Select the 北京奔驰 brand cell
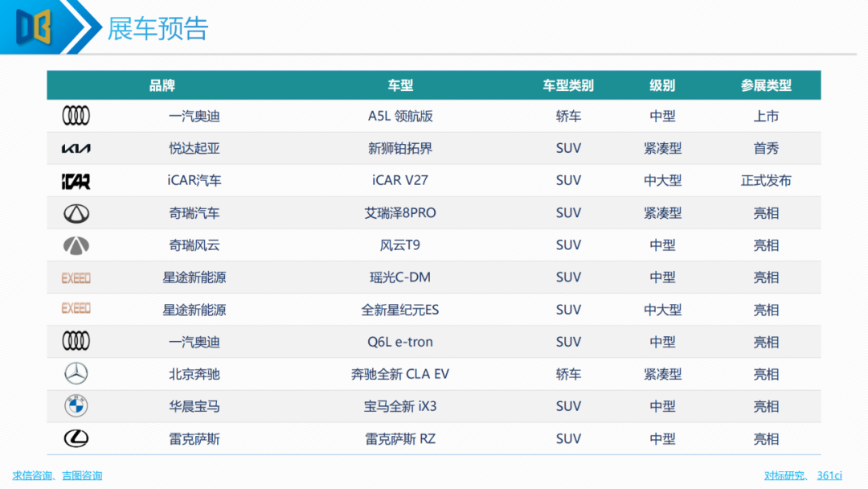This screenshot has height=489, width=868. (x=194, y=374)
